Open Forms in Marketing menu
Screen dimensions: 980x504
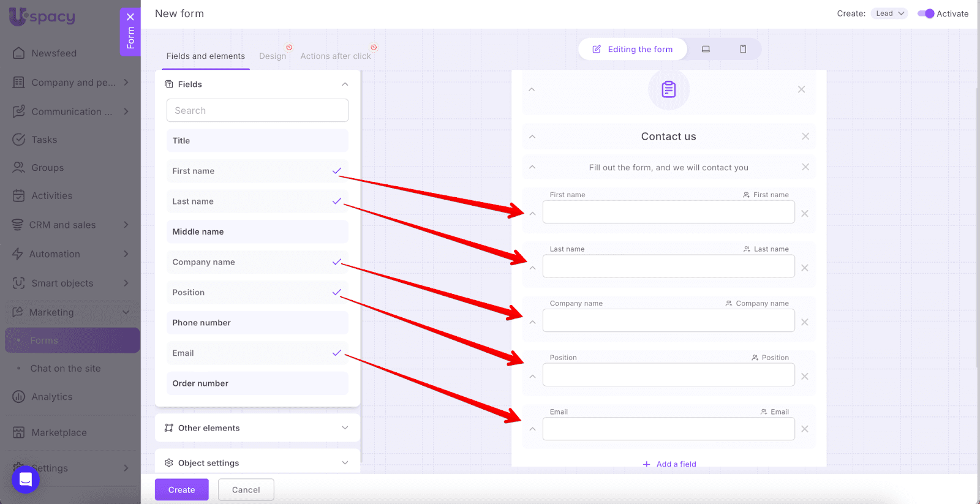(72, 340)
